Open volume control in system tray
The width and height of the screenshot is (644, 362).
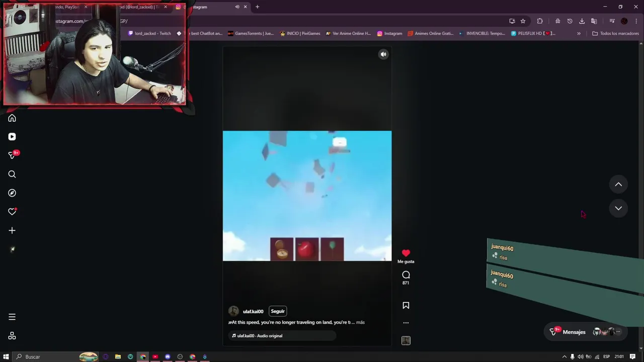(580, 356)
